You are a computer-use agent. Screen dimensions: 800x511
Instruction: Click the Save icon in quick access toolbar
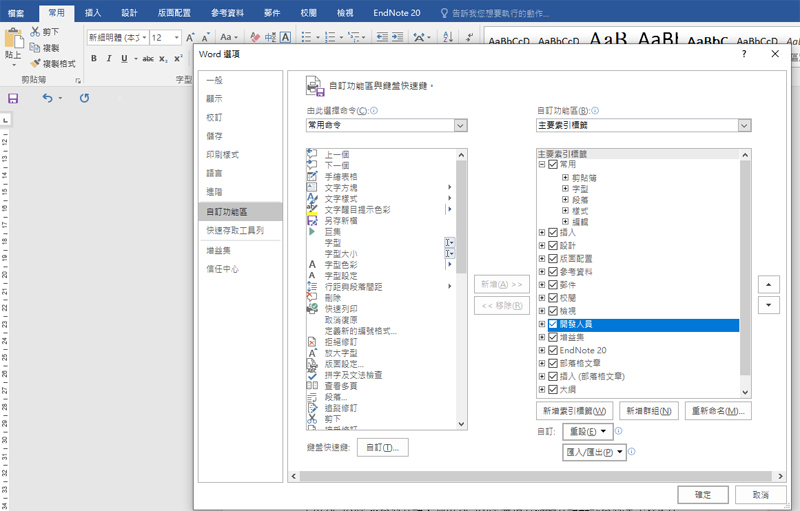coord(13,98)
